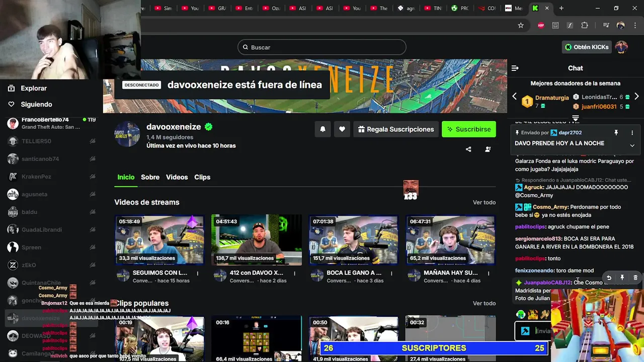The image size is (644, 362).
Task: Open santicanob74 in followed channels
Action: 51,159
